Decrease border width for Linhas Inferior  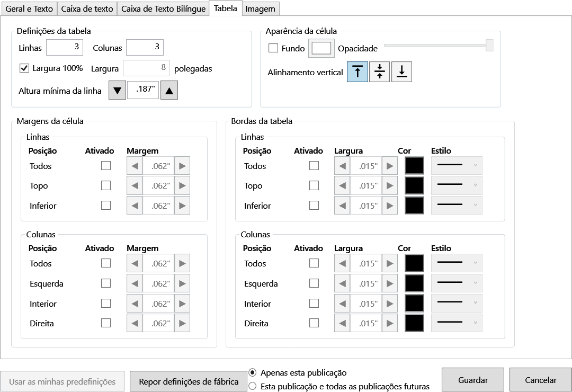pyautogui.click(x=342, y=206)
